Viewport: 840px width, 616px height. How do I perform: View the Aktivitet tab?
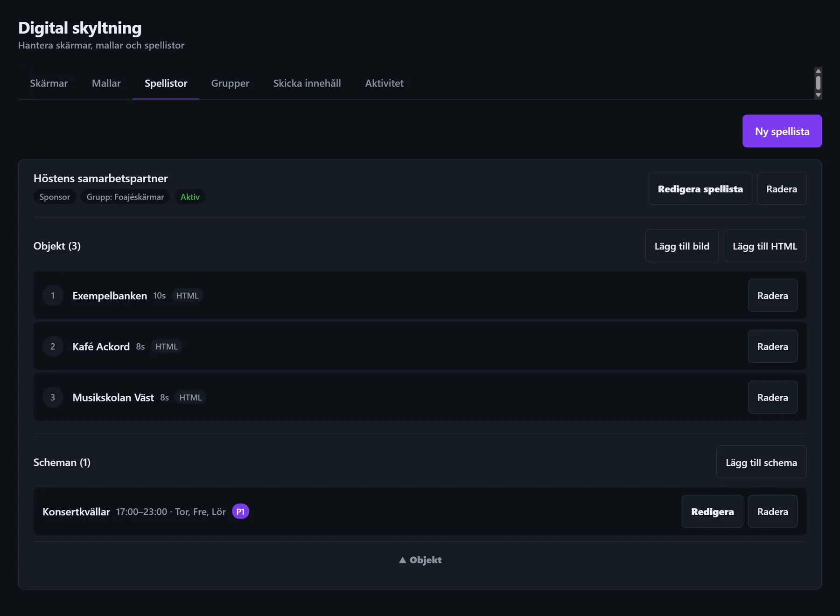pos(384,83)
